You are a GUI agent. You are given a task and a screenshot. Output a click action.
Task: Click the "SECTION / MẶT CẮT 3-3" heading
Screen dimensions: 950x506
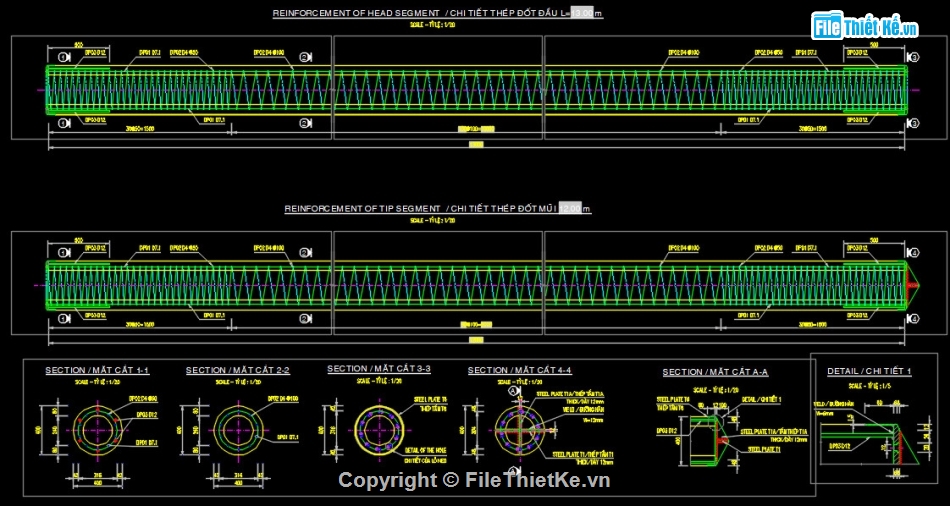pos(379,368)
